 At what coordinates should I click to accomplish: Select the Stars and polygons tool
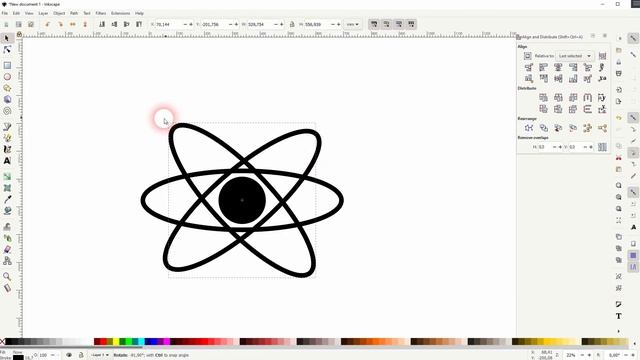pos(7,88)
